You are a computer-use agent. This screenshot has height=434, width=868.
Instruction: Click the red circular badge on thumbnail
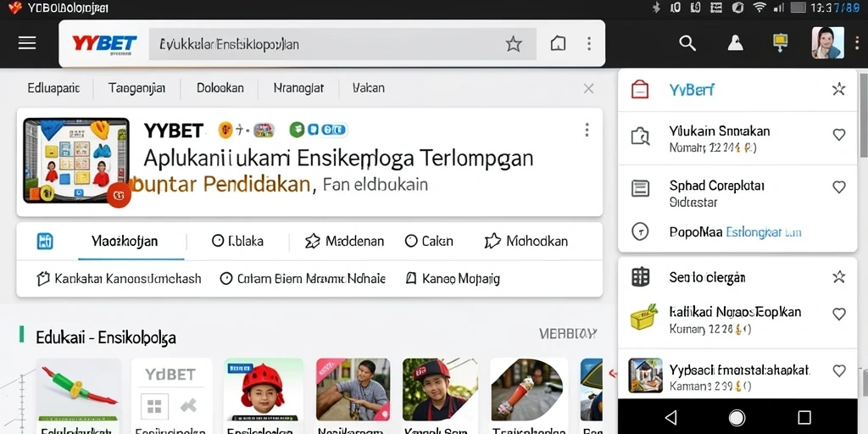pos(119,195)
